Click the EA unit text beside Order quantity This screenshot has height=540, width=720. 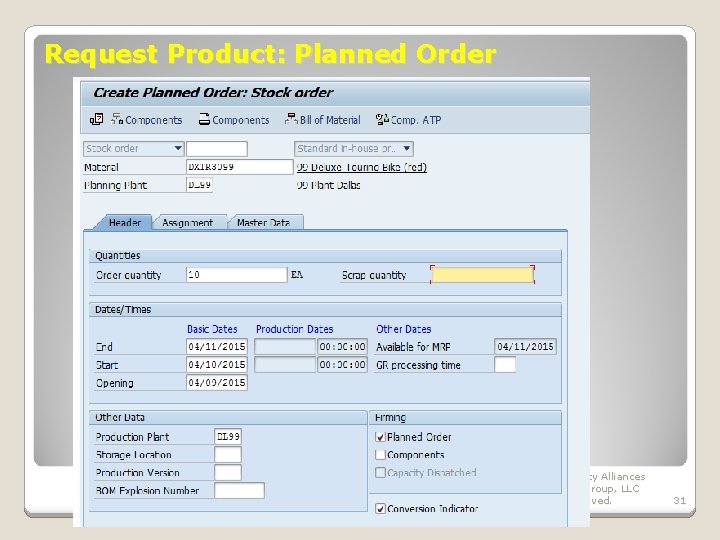(297, 275)
